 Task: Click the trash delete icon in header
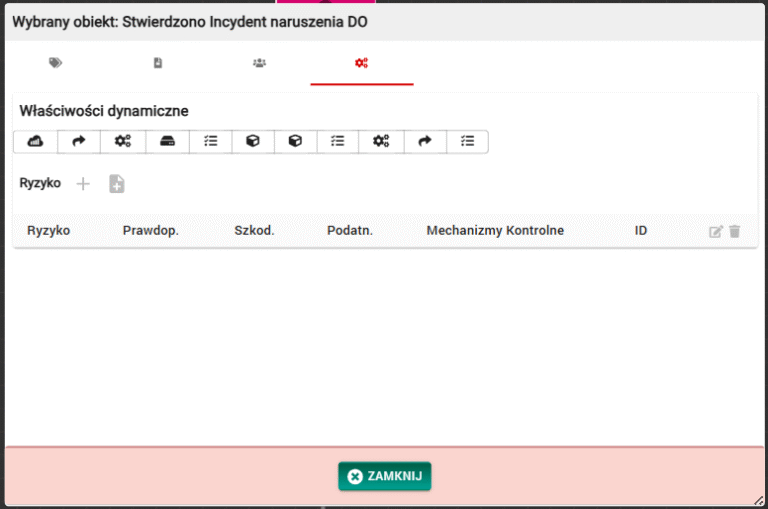(x=735, y=231)
